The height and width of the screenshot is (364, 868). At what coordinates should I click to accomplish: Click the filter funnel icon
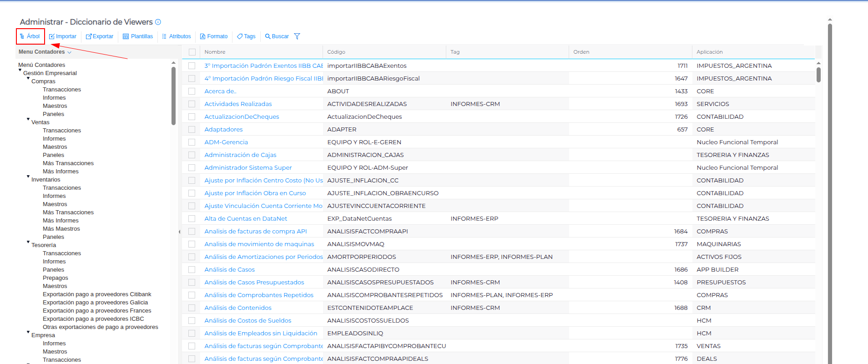pyautogui.click(x=297, y=36)
